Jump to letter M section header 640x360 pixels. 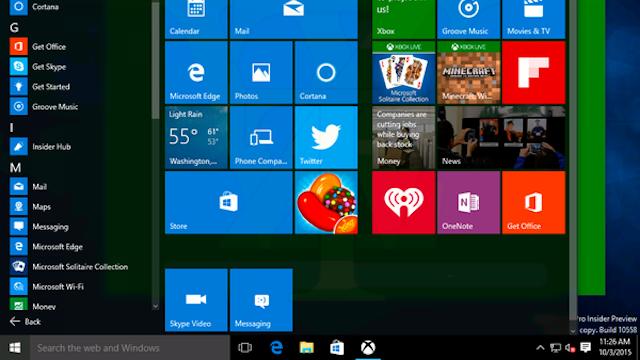[x=16, y=168]
